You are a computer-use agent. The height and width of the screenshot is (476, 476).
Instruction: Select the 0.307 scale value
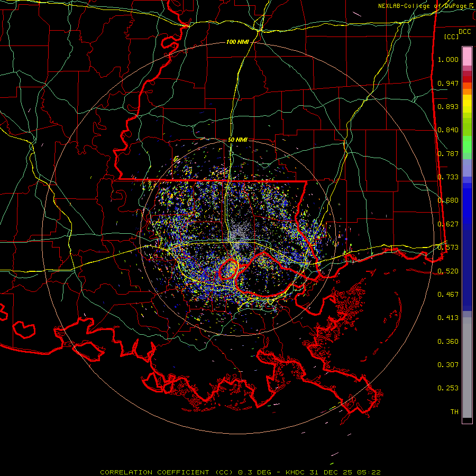pyautogui.click(x=448, y=365)
